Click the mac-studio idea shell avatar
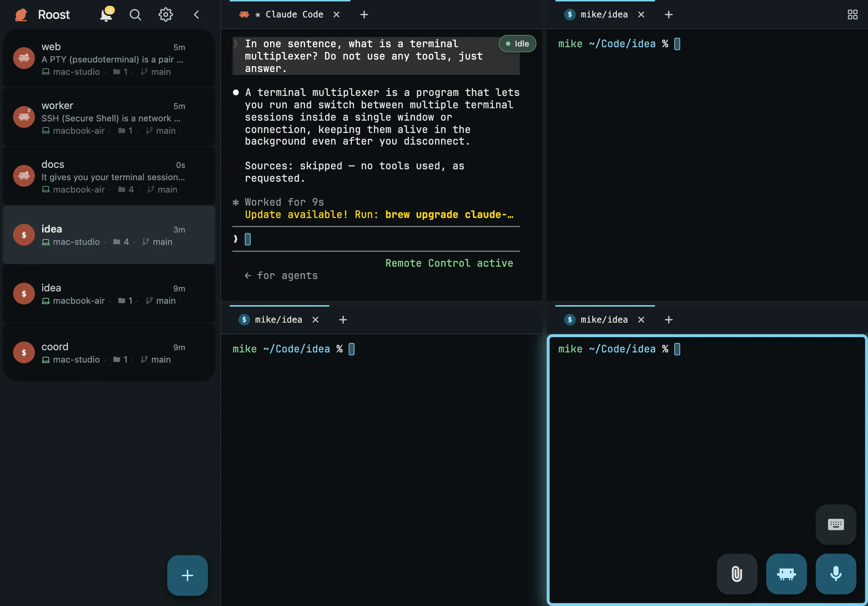 pyautogui.click(x=24, y=235)
